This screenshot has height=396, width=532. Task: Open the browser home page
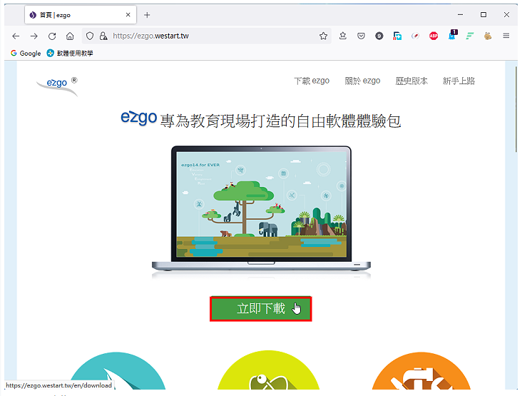coord(70,36)
